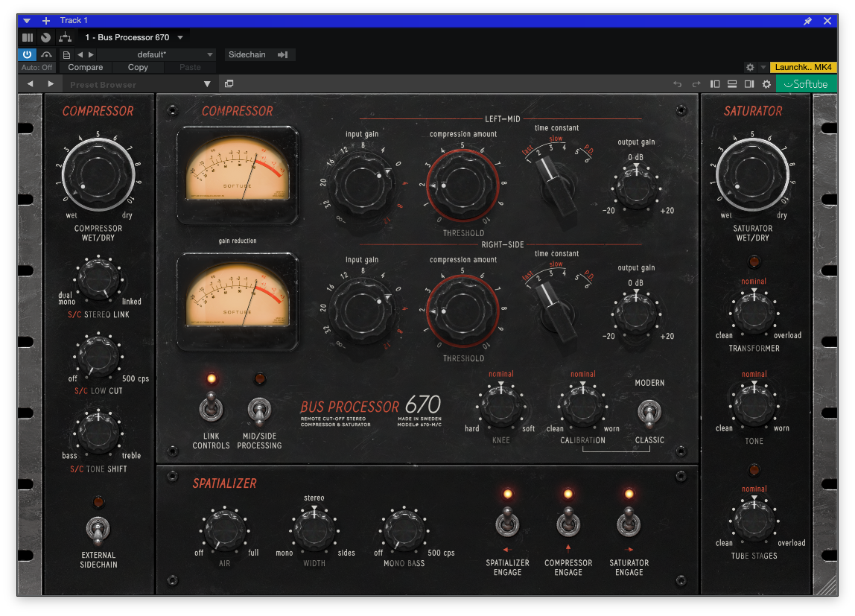Click the Softube undo arrow

(x=677, y=84)
